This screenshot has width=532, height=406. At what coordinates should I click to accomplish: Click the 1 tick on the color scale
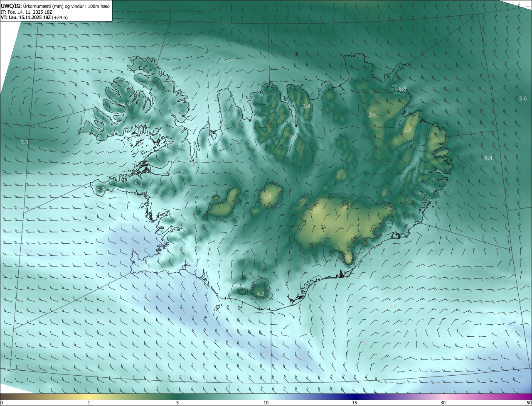(x=89, y=403)
